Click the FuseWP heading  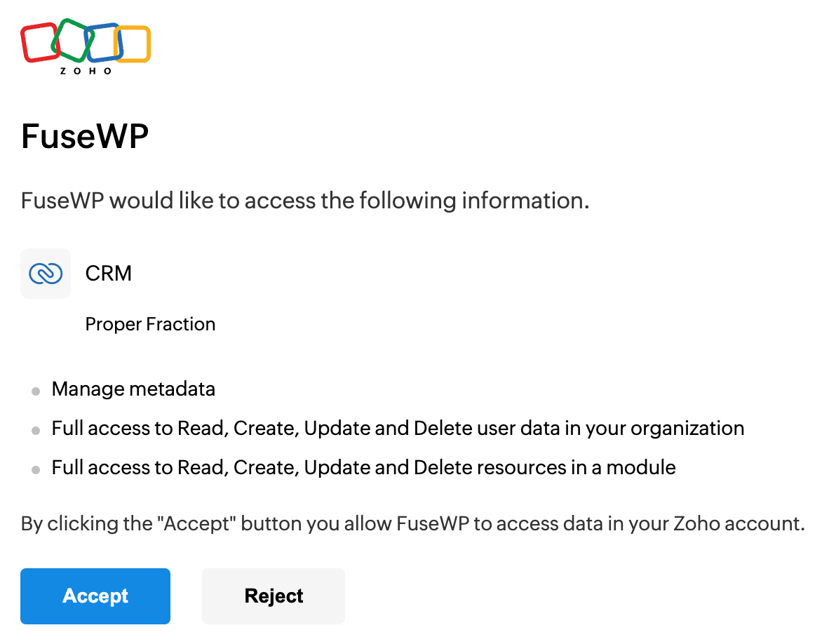pos(84,137)
